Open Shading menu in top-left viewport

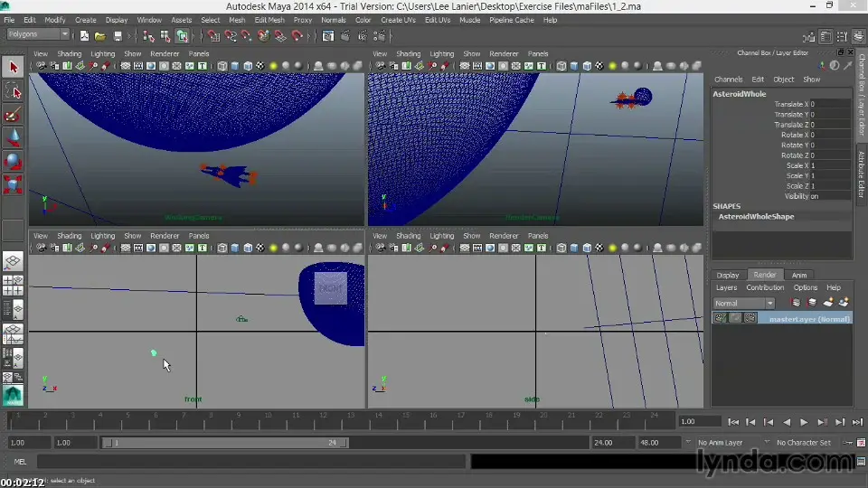tap(70, 53)
